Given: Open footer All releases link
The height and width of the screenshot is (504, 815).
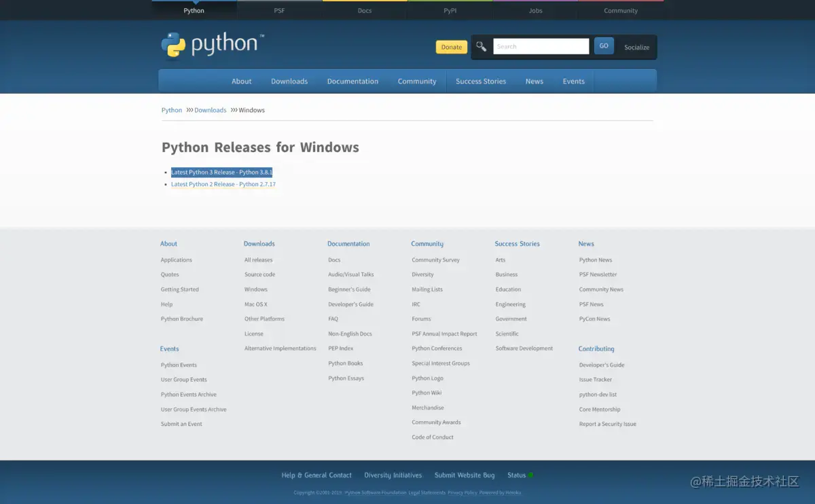Looking at the screenshot, I should tap(258, 260).
